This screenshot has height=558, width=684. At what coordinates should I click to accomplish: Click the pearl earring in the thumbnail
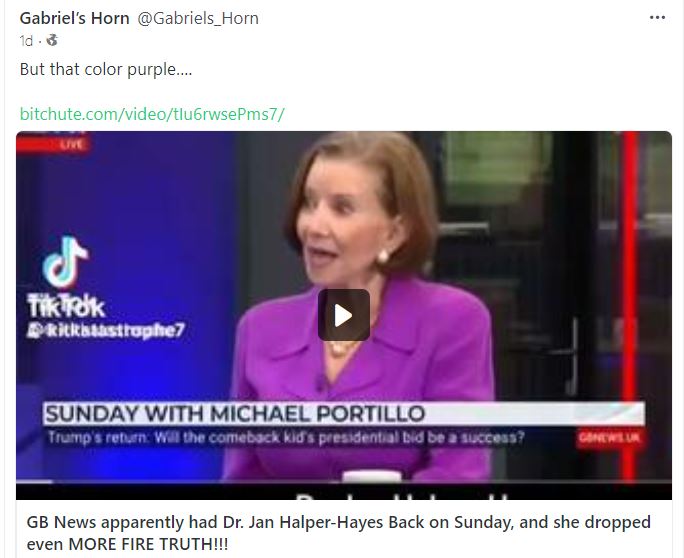pos(383,256)
